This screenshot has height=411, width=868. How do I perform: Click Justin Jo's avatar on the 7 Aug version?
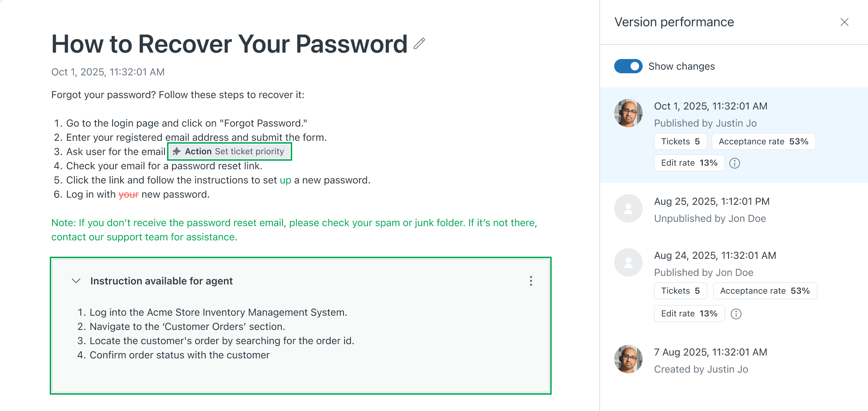(628, 359)
